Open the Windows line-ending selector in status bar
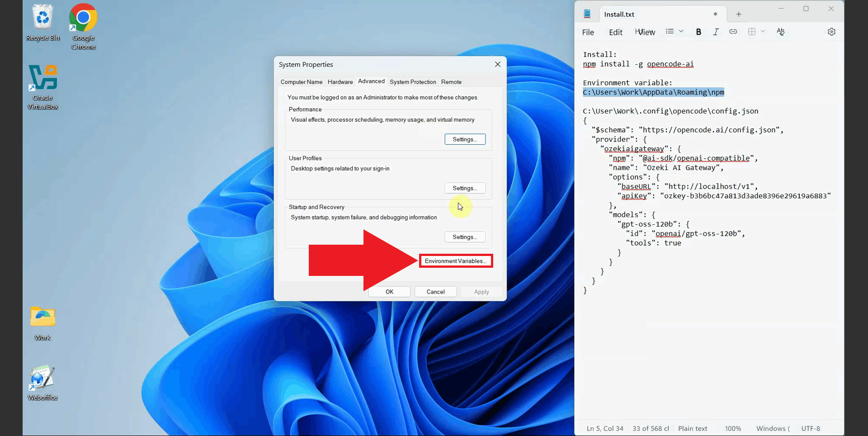 click(x=773, y=428)
